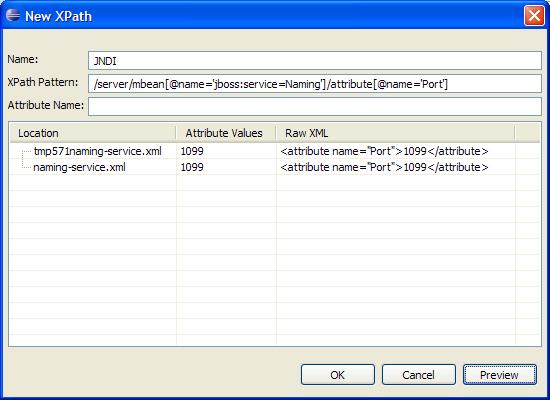Click the Eclipse icon in title bar
This screenshot has width=550, height=400.
(x=13, y=15)
